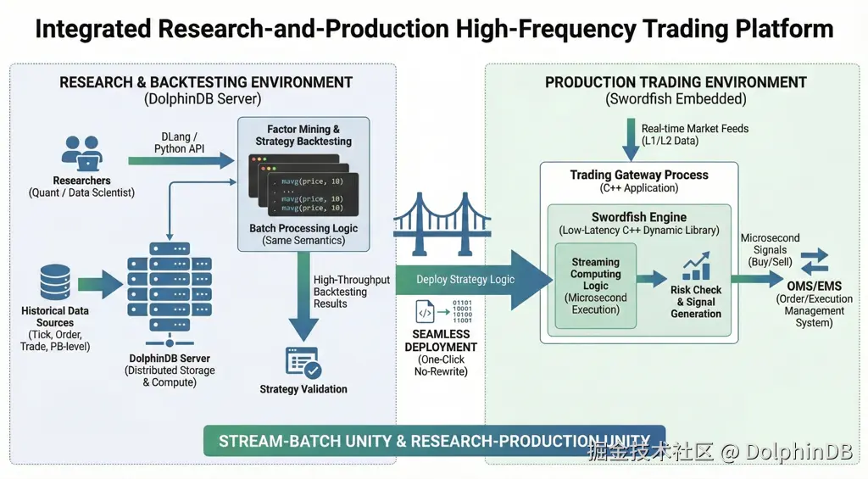Click the stacked code terminal windows icon
This screenshot has height=479, width=868.
pos(303,185)
